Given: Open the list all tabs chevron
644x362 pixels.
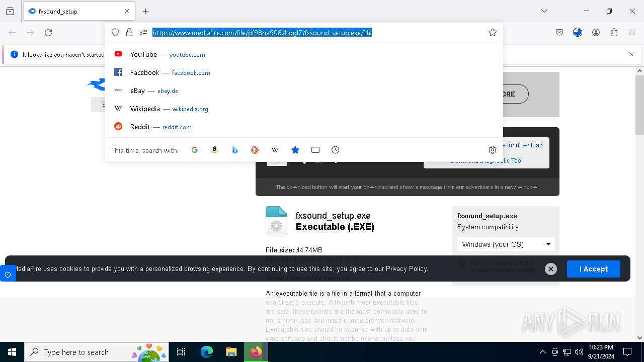Looking at the screenshot, I should (x=544, y=11).
